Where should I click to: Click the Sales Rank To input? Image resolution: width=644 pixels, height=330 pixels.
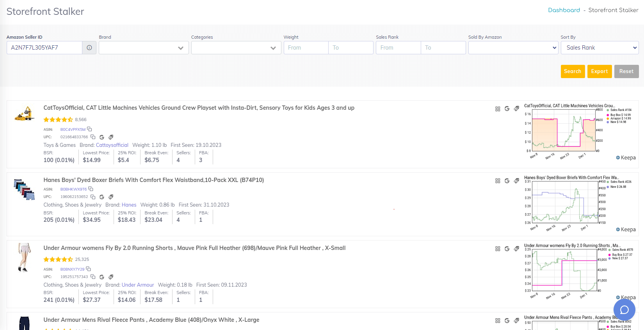click(x=443, y=48)
